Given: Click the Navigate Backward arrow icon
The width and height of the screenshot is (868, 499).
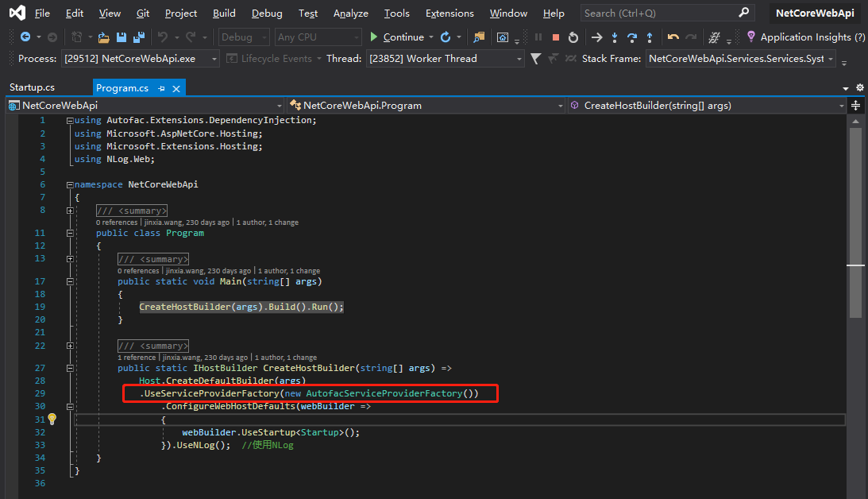Looking at the screenshot, I should point(25,37).
